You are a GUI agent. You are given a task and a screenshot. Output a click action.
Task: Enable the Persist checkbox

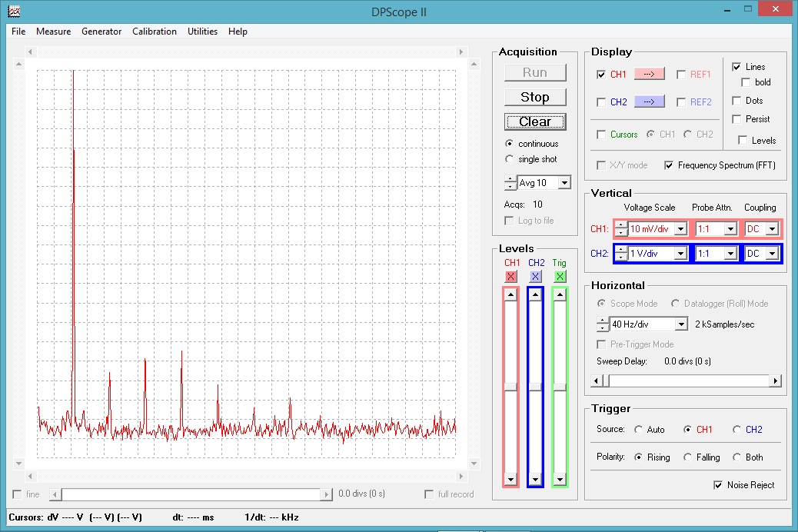point(736,119)
